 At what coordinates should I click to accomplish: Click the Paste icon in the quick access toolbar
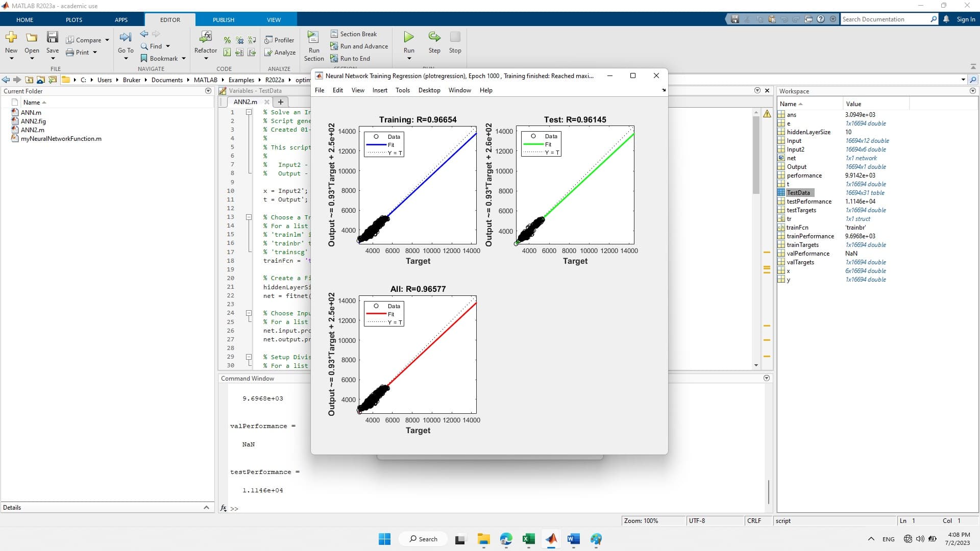pyautogui.click(x=772, y=19)
